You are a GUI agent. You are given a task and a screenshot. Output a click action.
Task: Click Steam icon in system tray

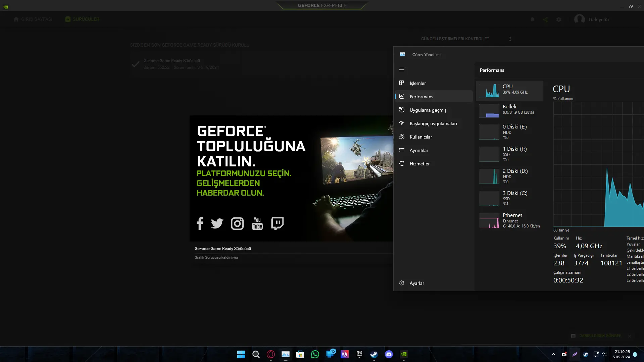tap(585, 354)
